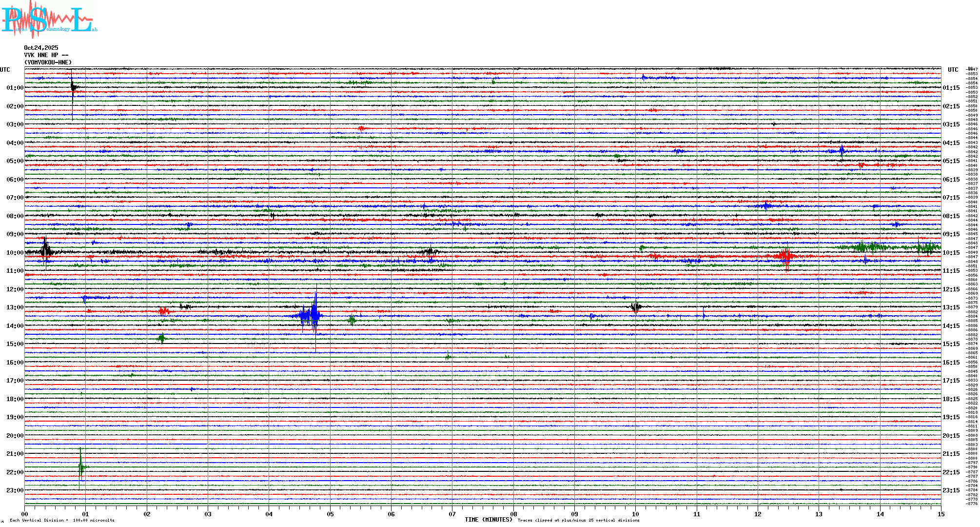
Task: Click the left 13:00 UTC hour label
Action: 15,307
